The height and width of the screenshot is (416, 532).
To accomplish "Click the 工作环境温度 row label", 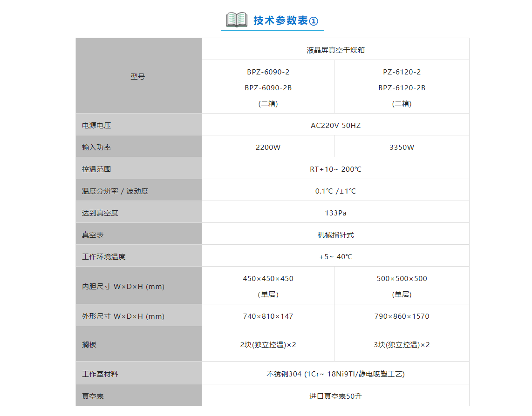I will [x=104, y=257].
